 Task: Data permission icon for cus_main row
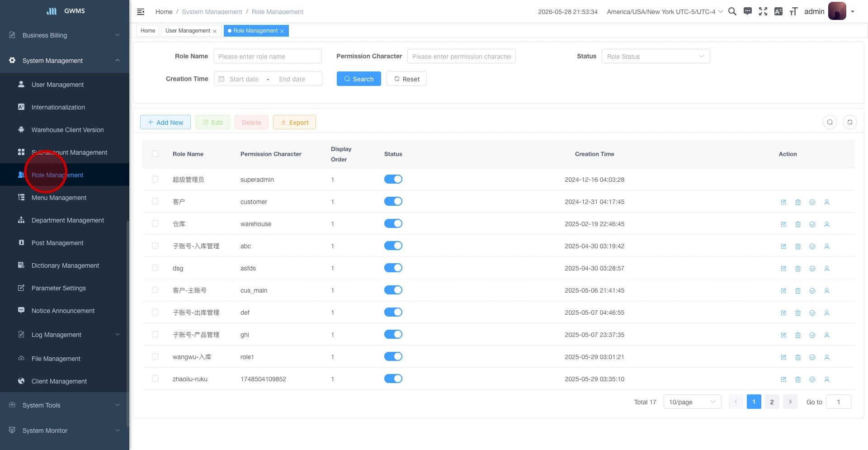812,291
